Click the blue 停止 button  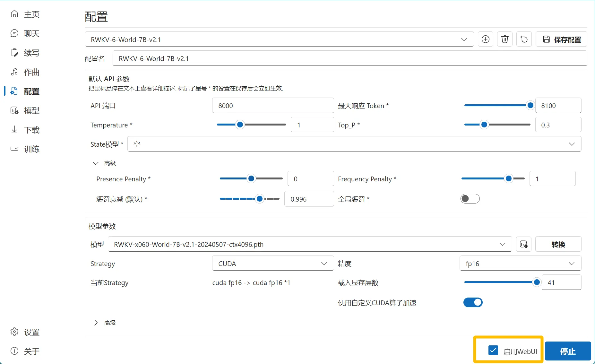pos(568,351)
